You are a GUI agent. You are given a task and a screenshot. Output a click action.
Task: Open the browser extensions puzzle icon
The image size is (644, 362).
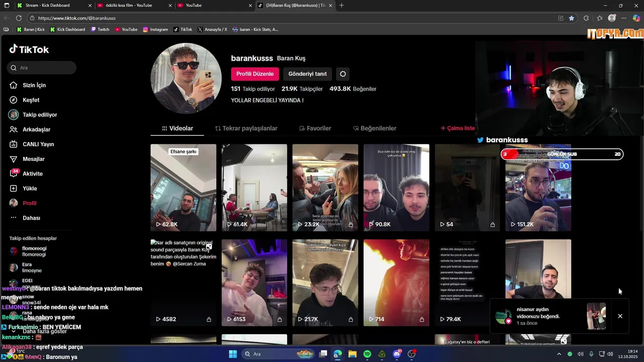pos(586,18)
